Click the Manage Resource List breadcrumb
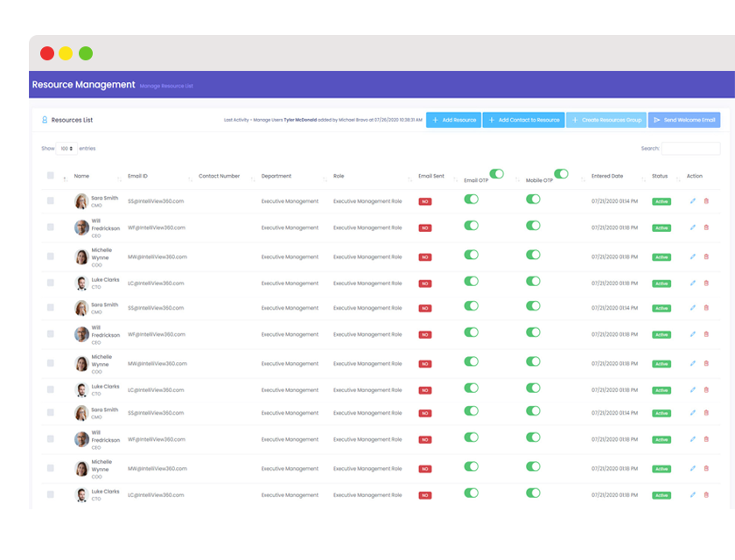This screenshot has height=560, width=735. 166,86
